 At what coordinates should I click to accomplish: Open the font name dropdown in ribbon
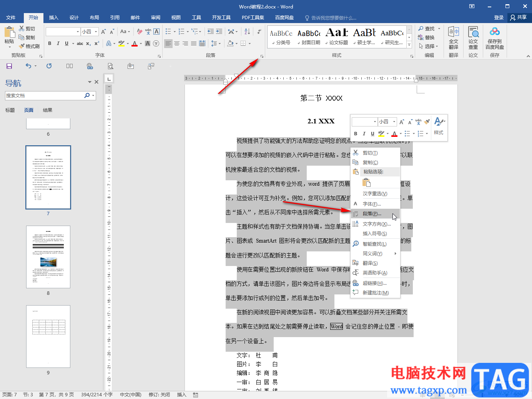tap(78, 32)
